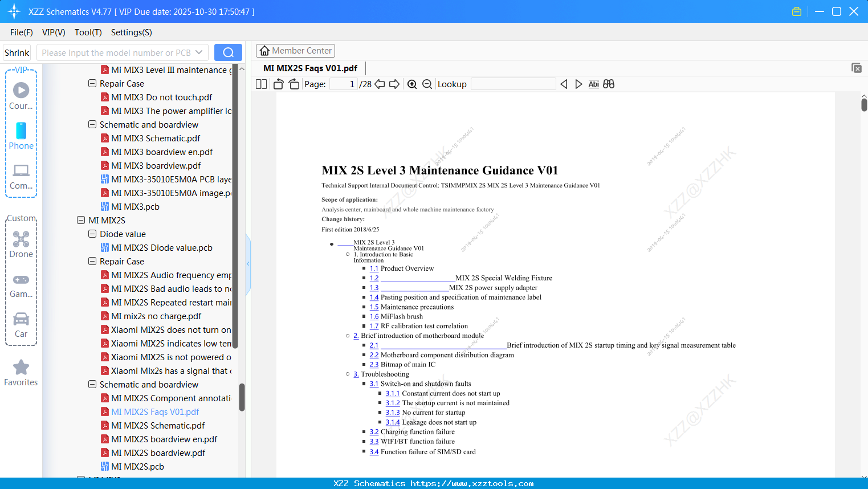Click the binoculars search icon
Viewport: 868px width, 489px height.
pos(609,84)
